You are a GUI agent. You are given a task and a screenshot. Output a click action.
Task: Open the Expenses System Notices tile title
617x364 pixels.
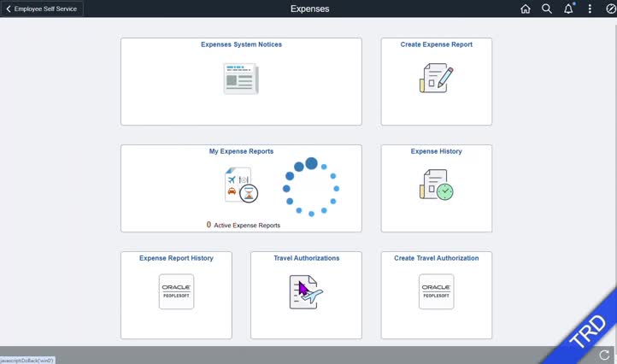241,44
